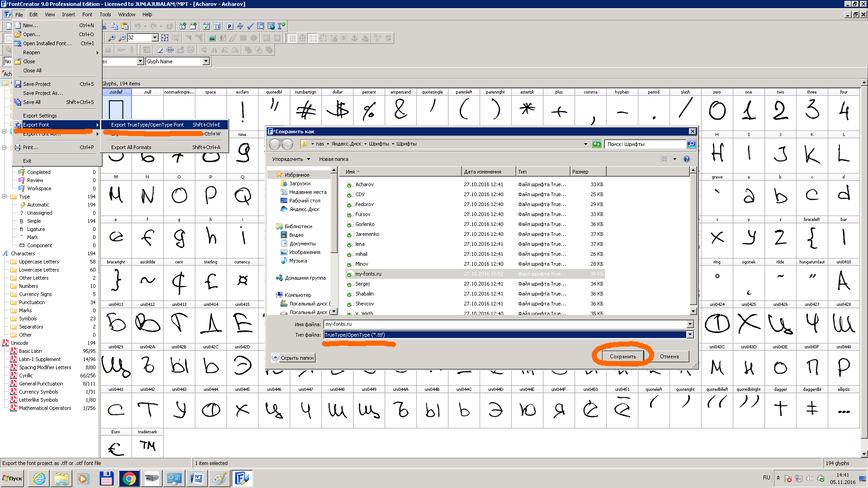Toggle the dotted bounding box toolbar button

tap(313, 38)
